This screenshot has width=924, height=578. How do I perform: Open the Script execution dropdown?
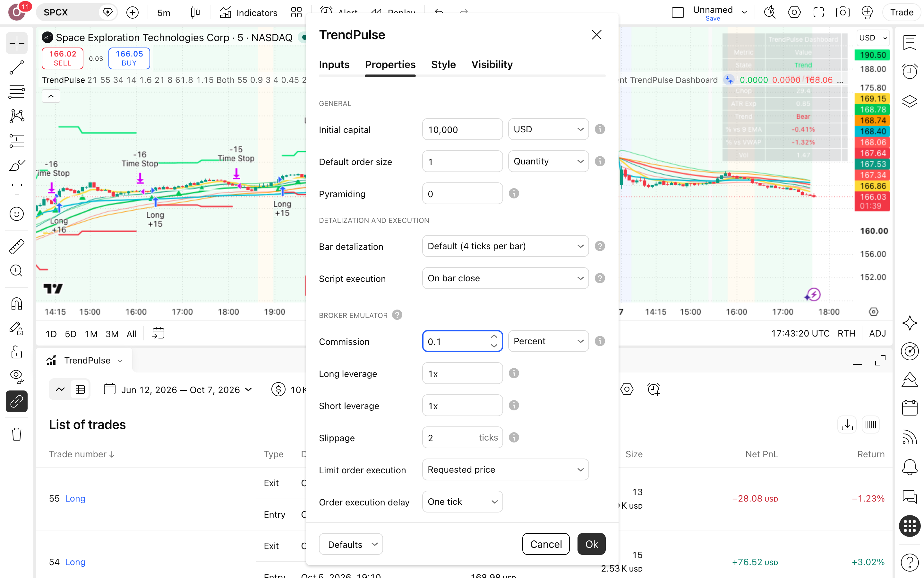pos(505,278)
